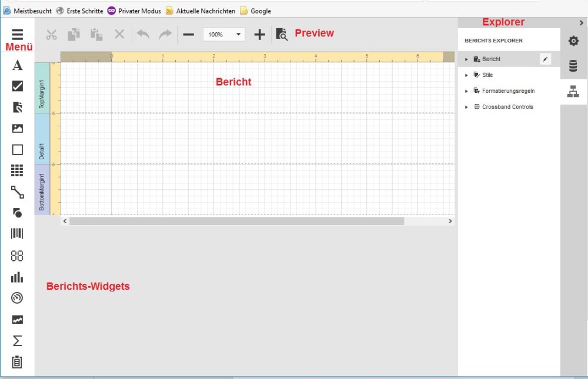Redo the last action
This screenshot has width=588, height=379.
click(165, 35)
